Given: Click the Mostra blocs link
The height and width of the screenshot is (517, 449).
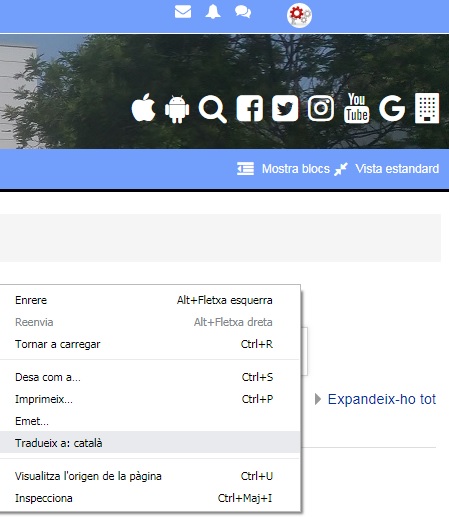Looking at the screenshot, I should click(x=296, y=169).
